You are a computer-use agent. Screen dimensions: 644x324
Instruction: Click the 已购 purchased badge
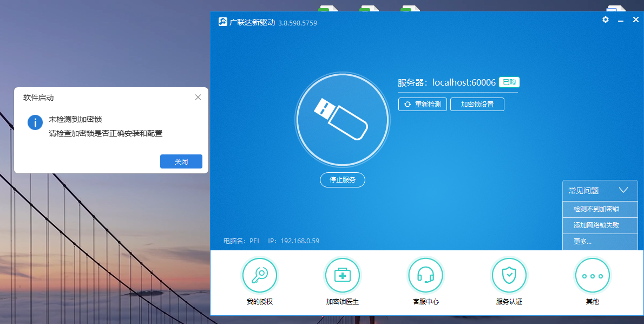[x=509, y=82]
